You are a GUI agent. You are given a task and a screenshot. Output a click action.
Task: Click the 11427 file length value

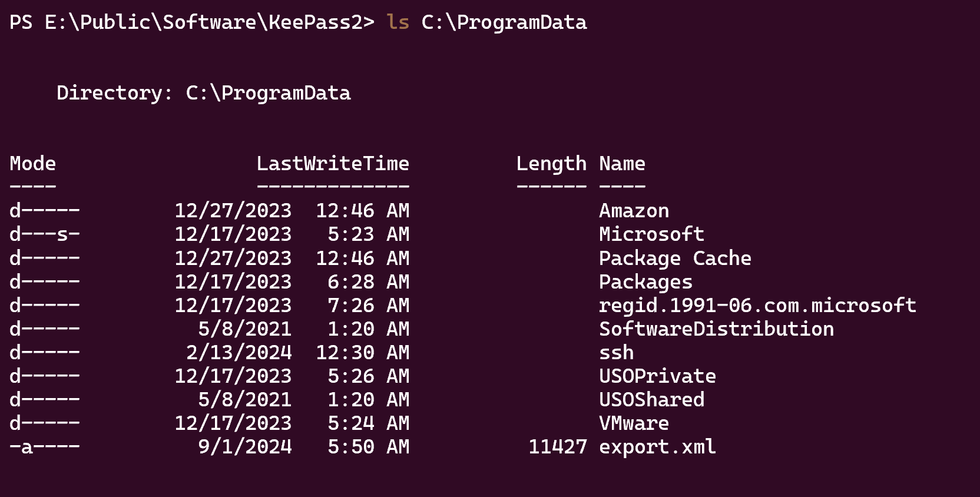558,447
